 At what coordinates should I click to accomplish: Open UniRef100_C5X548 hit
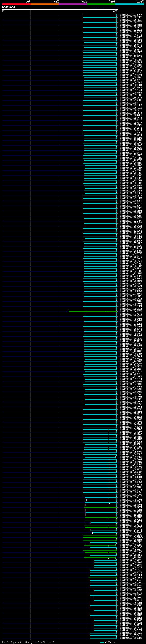coord(131,50)
